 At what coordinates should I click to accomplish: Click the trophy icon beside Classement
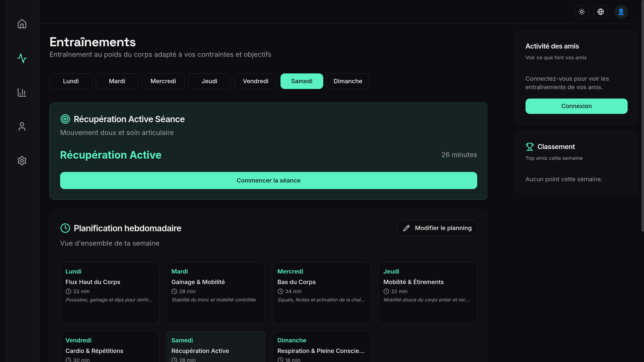pyautogui.click(x=530, y=147)
